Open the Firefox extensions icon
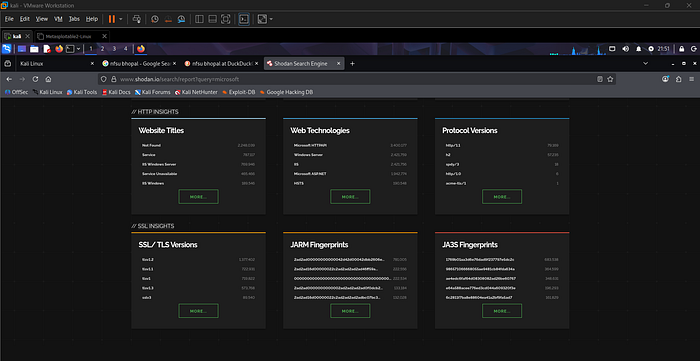Screen dimensions: 700x361 click(679, 79)
